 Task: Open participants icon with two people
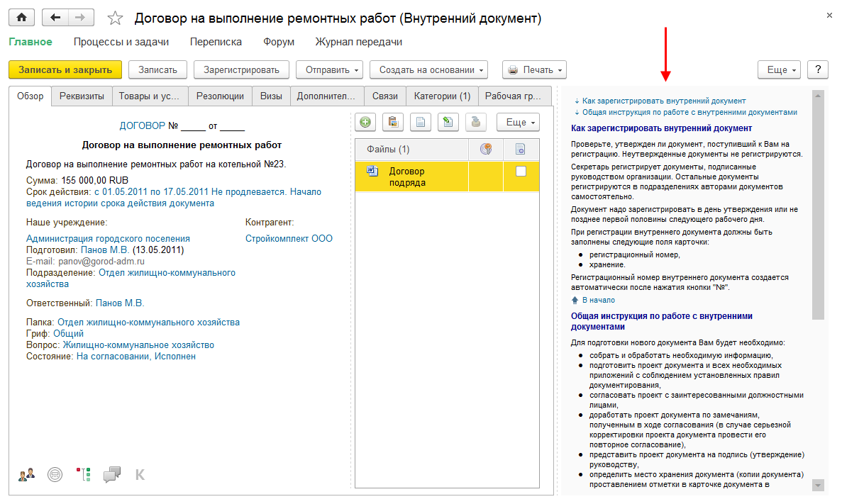(x=27, y=474)
